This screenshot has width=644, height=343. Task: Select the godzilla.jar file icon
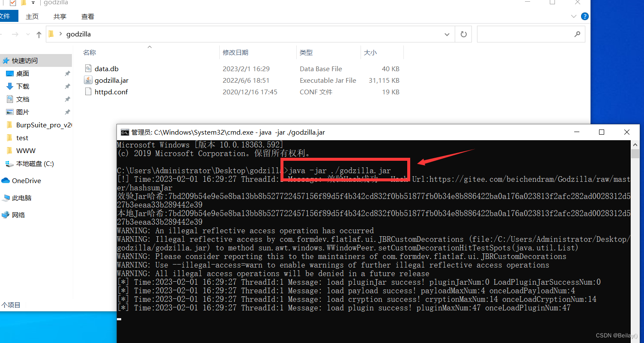88,80
